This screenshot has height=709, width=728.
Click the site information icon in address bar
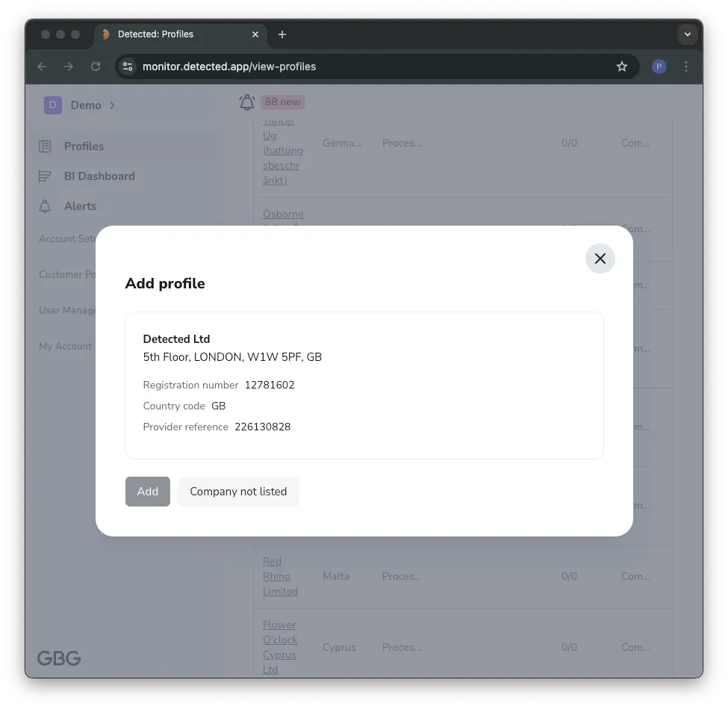[x=128, y=66]
